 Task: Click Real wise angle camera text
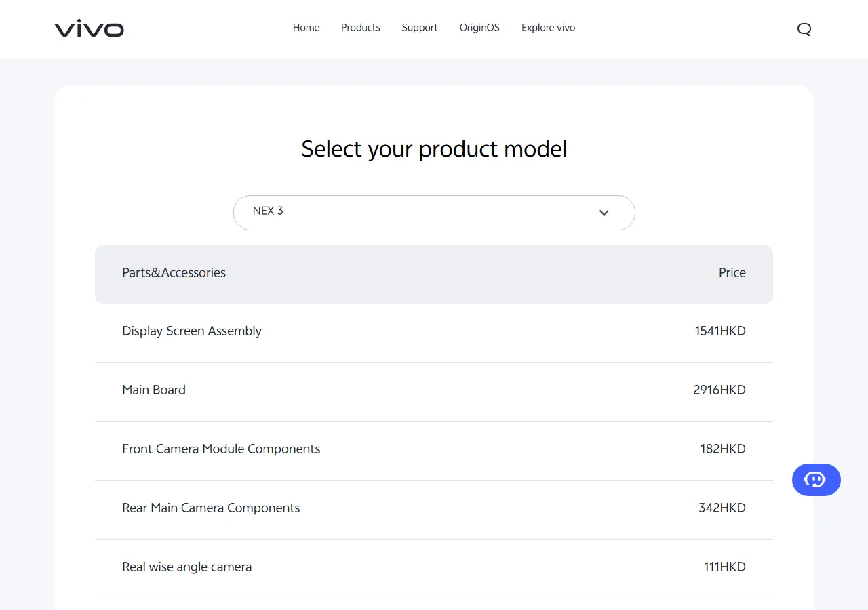coord(186,567)
